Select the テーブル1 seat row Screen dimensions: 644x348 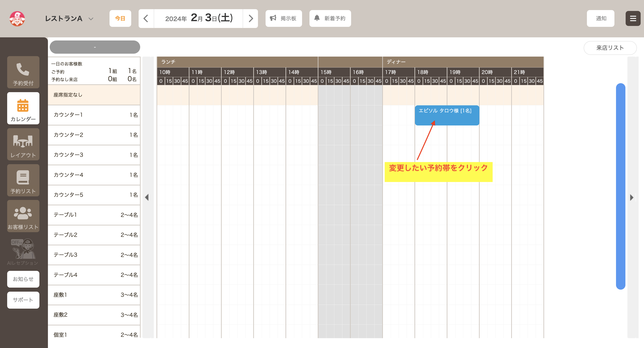point(94,215)
